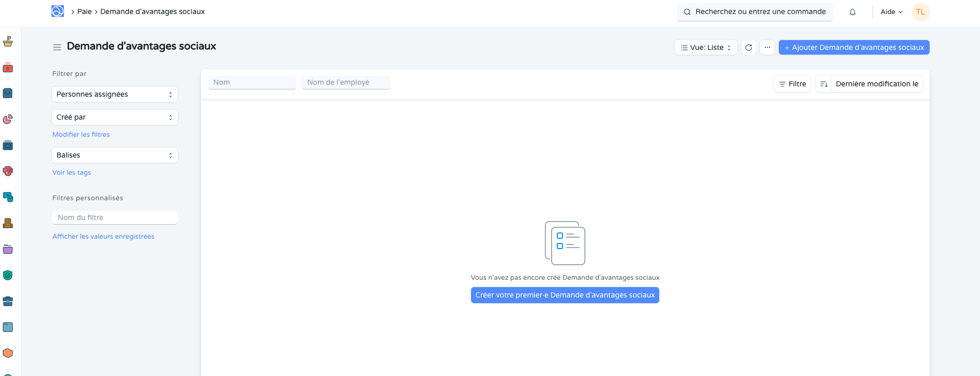Click the Modifier les filtres link
Image resolution: width=980 pixels, height=376 pixels.
click(x=81, y=134)
